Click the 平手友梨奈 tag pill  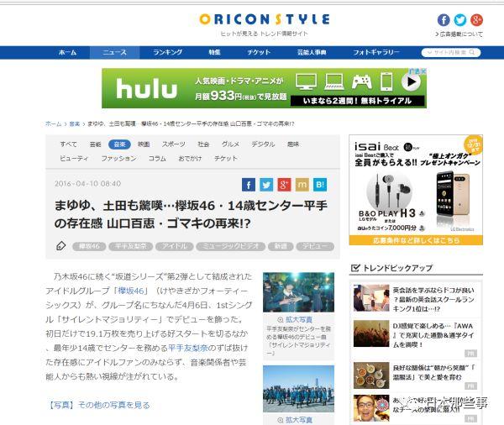pyautogui.click(x=130, y=246)
